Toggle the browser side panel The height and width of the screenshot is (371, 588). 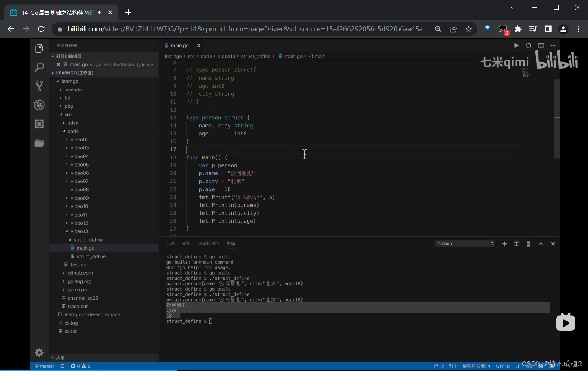tap(548, 29)
